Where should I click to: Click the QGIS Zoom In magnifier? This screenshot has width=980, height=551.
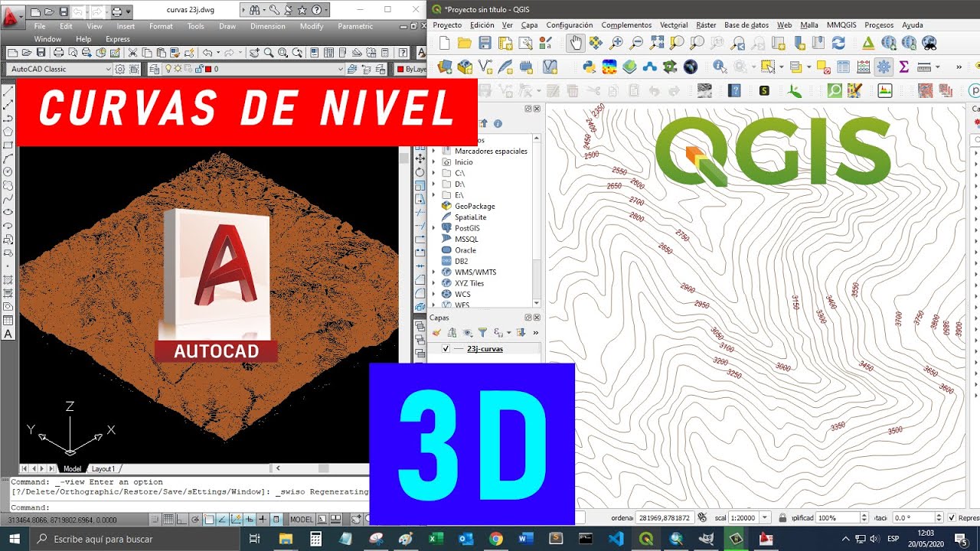click(616, 43)
